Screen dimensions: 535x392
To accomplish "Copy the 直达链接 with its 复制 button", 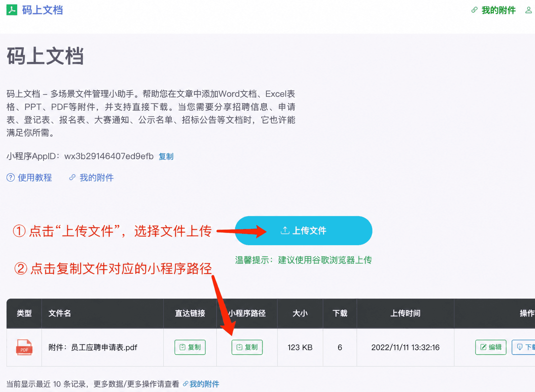I will coord(190,347).
